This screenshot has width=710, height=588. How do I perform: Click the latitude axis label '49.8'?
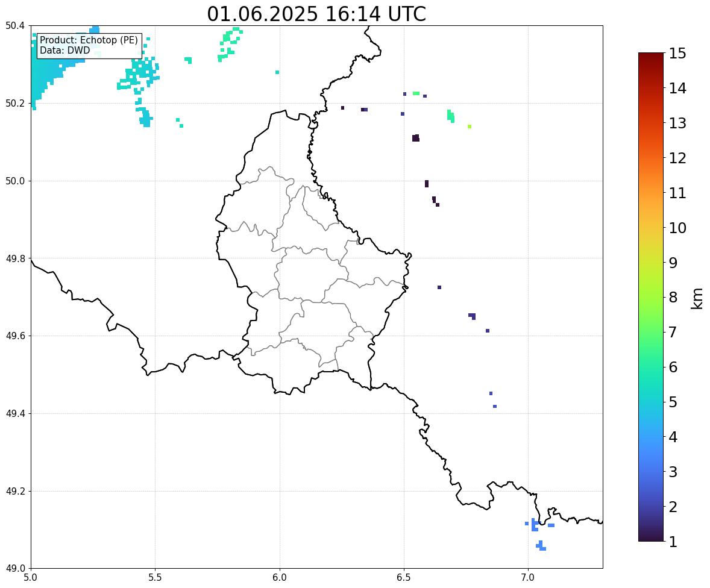tap(15, 258)
